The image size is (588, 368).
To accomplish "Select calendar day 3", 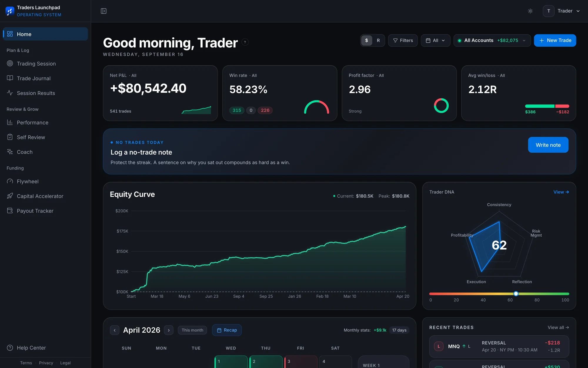I will coord(301,362).
